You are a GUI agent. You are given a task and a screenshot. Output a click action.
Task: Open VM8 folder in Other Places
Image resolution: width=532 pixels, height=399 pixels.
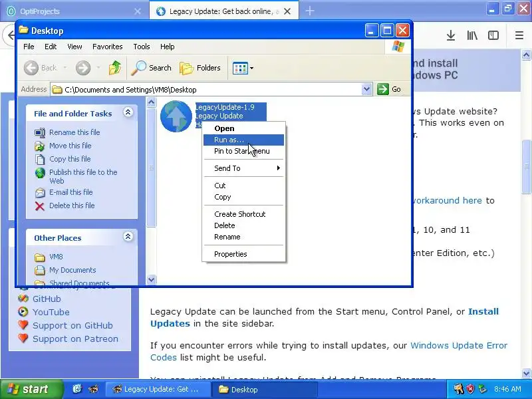point(56,257)
